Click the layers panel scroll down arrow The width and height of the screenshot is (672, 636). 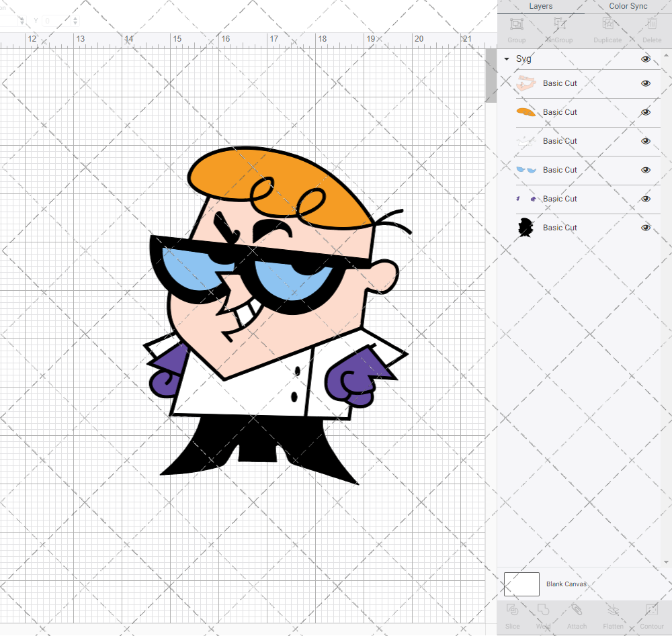[665, 562]
